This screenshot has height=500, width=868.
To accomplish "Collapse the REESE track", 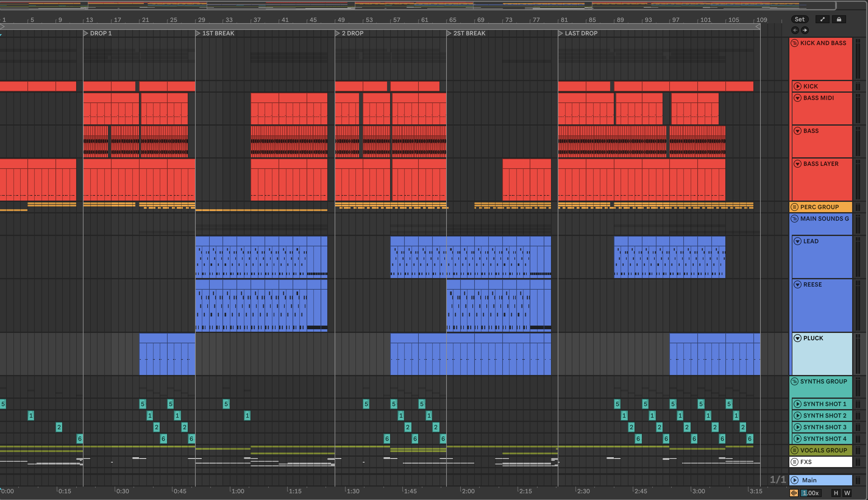I will point(798,285).
